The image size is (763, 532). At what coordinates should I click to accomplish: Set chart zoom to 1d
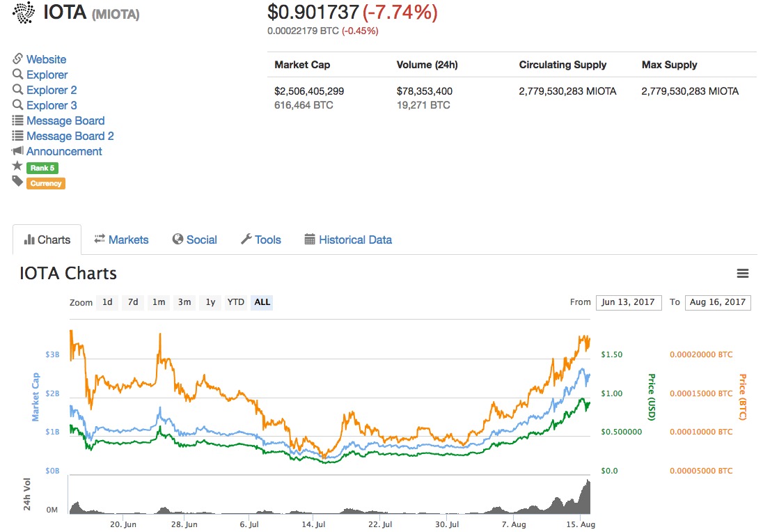point(107,302)
